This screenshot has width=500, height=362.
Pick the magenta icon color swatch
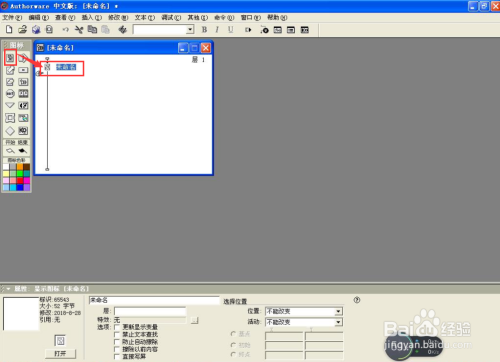click(x=27, y=180)
